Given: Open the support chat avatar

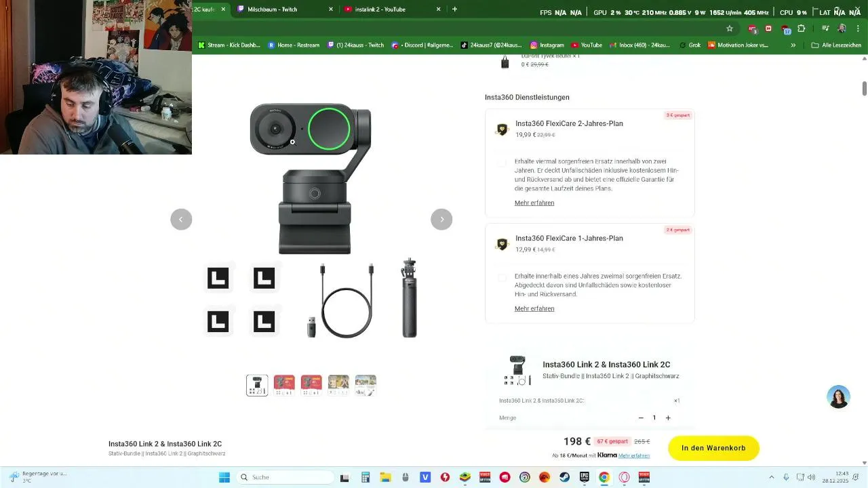Looking at the screenshot, I should [839, 397].
